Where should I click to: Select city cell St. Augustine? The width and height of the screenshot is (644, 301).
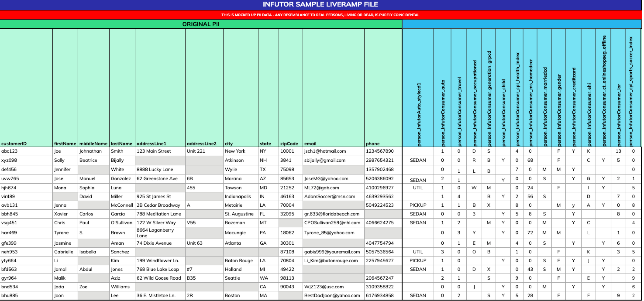click(241, 214)
